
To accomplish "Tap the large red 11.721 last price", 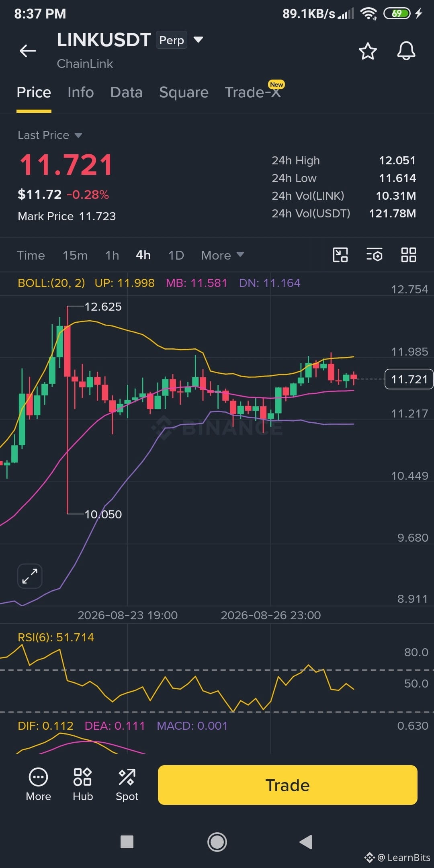I will (x=66, y=165).
